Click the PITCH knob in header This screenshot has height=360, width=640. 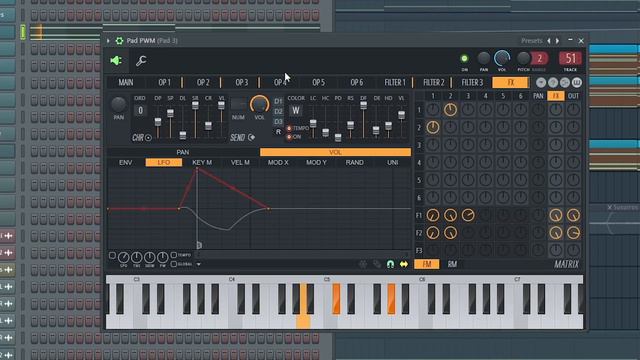point(523,58)
